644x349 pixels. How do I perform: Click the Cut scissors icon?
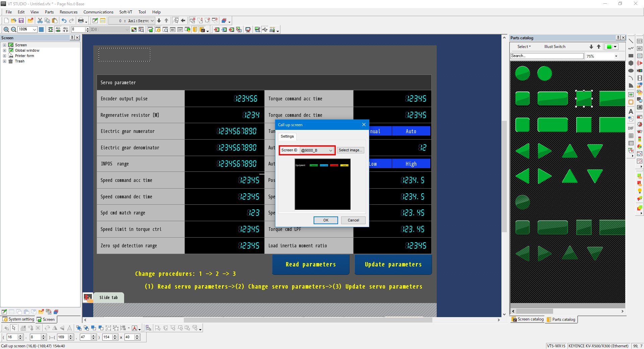pyautogui.click(x=40, y=21)
